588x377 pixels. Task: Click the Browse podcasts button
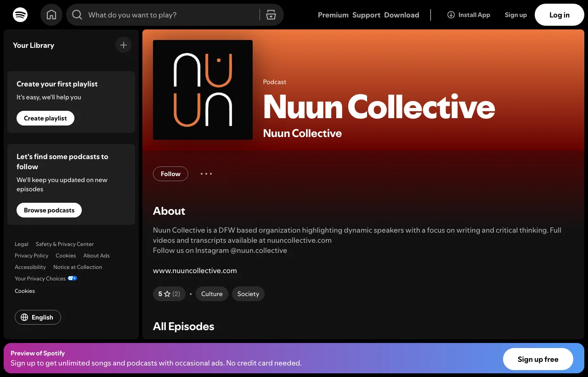pyautogui.click(x=49, y=210)
